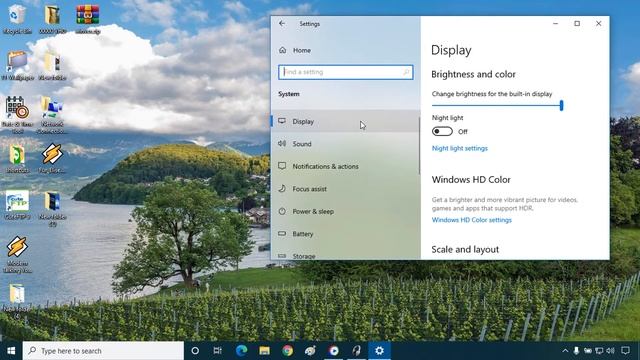Click the network tray icon

point(599,351)
